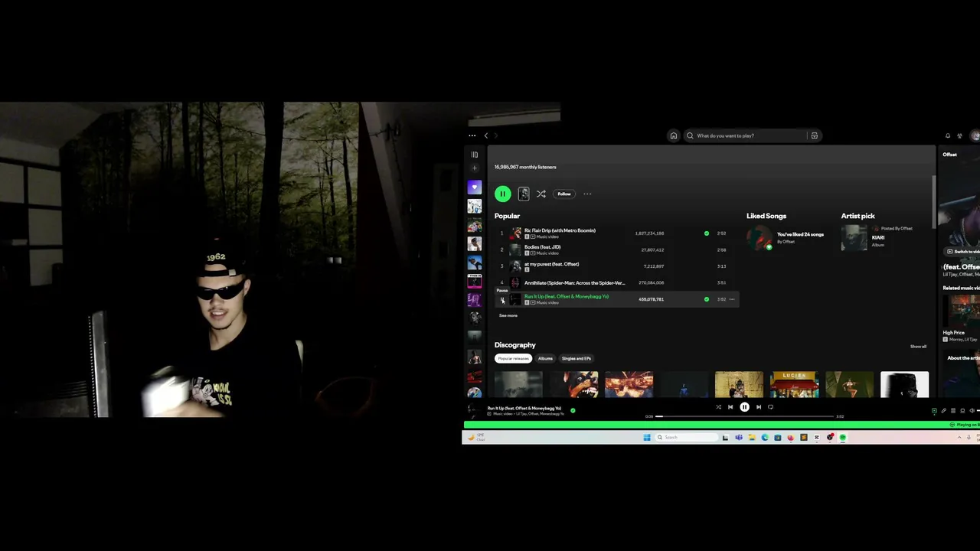The width and height of the screenshot is (980, 551).
Task: Click 'Switch to video' in right panel
Action: pyautogui.click(x=964, y=251)
